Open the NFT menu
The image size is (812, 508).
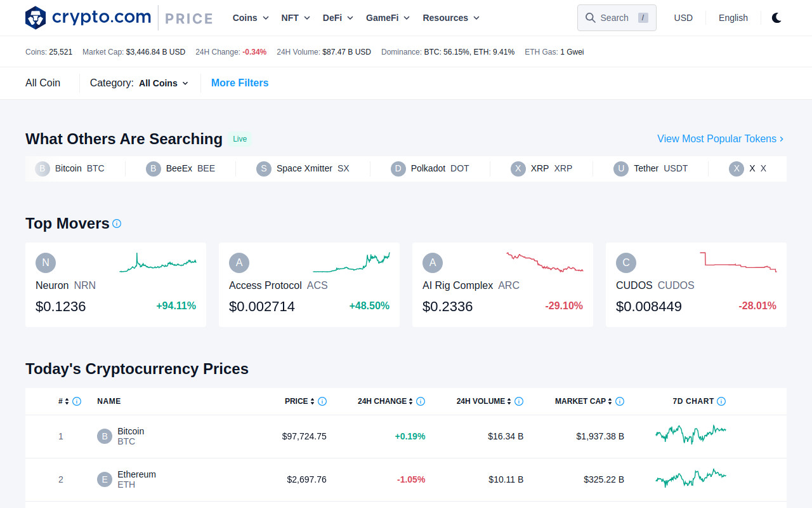coord(296,18)
